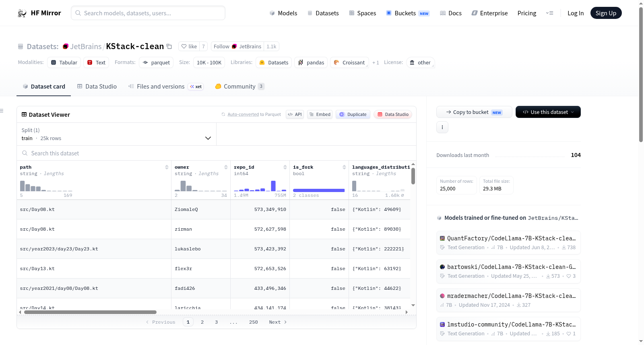
Task: Sort by the is_fork column
Action: (x=344, y=167)
